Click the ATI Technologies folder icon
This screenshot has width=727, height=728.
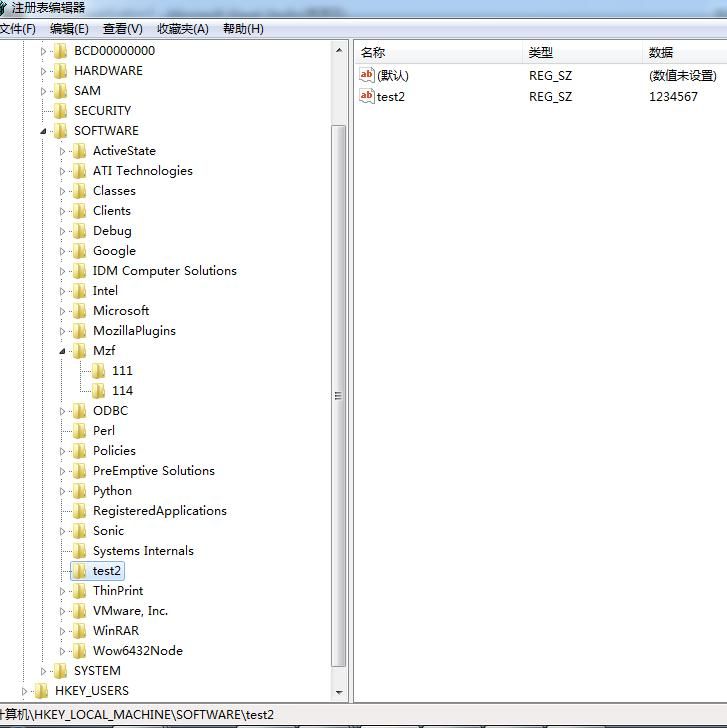click(80, 171)
